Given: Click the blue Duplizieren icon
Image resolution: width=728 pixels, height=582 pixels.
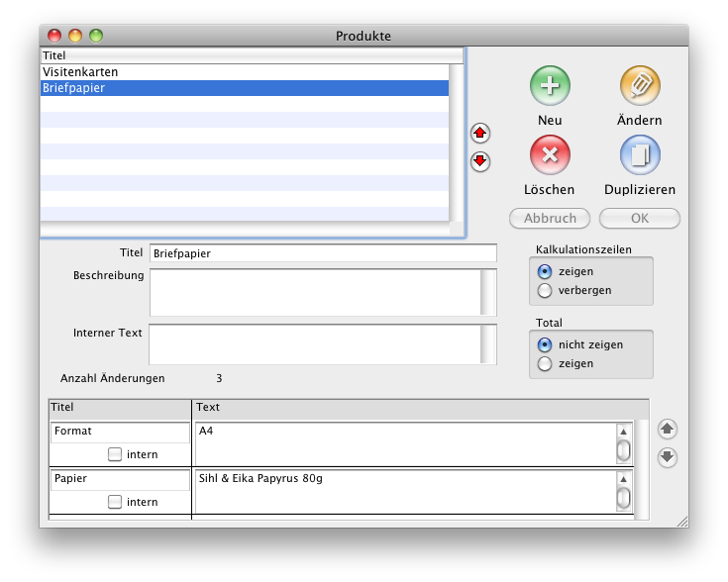Looking at the screenshot, I should coord(640,155).
